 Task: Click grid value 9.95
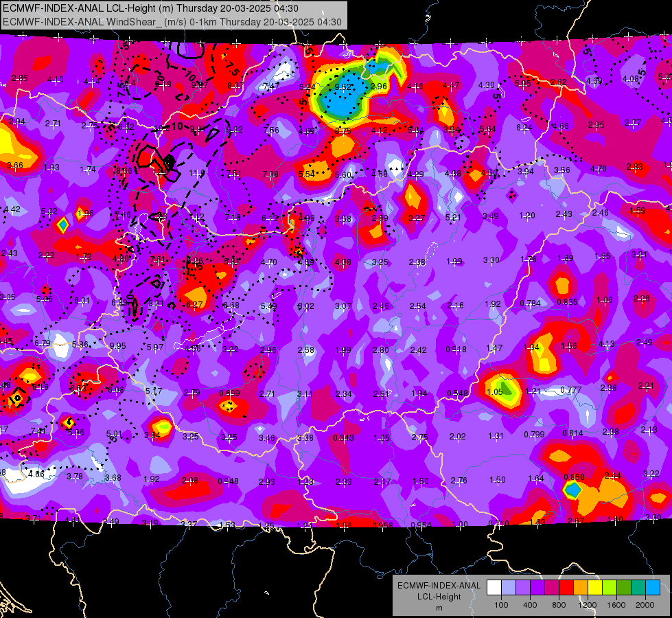pos(117,345)
